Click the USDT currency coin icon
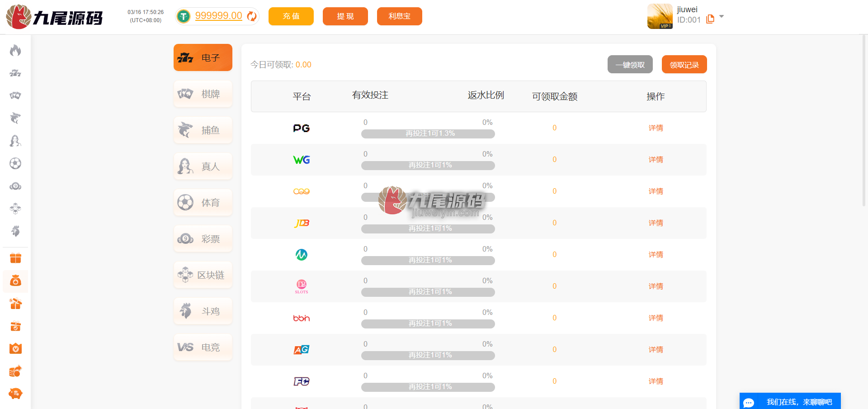Viewport: 868px width, 409px height. [x=183, y=16]
